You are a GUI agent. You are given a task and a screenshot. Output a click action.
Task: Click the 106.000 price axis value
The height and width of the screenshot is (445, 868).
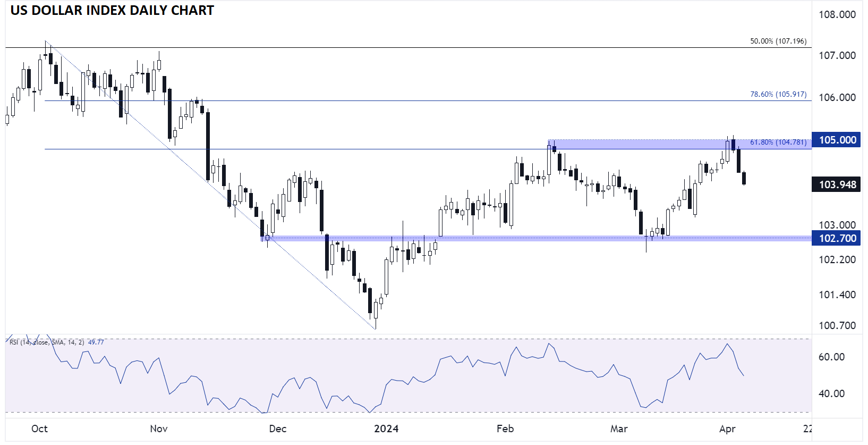(837, 97)
